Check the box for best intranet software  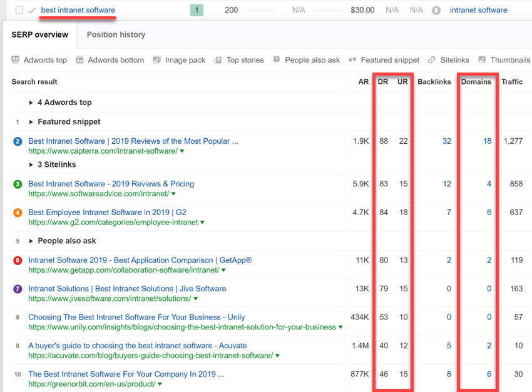(x=19, y=10)
